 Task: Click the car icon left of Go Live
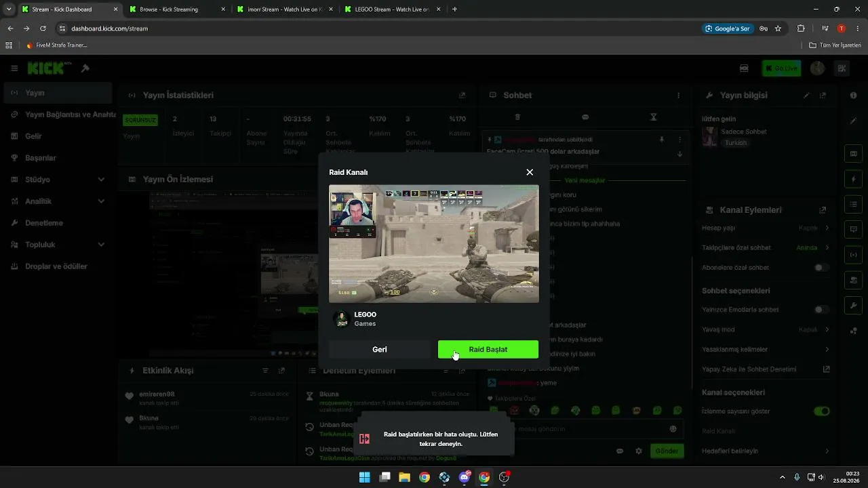tap(744, 68)
